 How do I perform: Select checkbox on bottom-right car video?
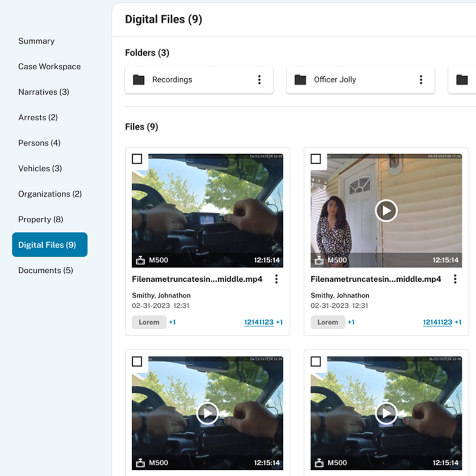point(316,361)
